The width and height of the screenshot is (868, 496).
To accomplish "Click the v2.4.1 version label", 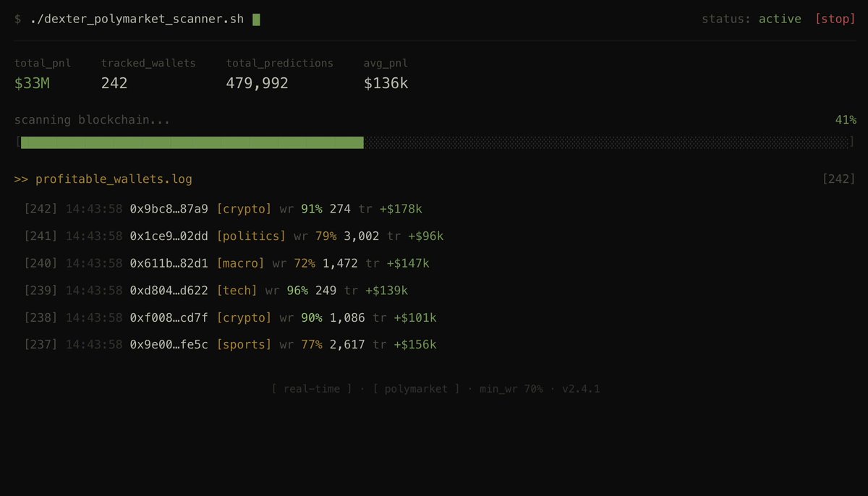I will pos(582,389).
